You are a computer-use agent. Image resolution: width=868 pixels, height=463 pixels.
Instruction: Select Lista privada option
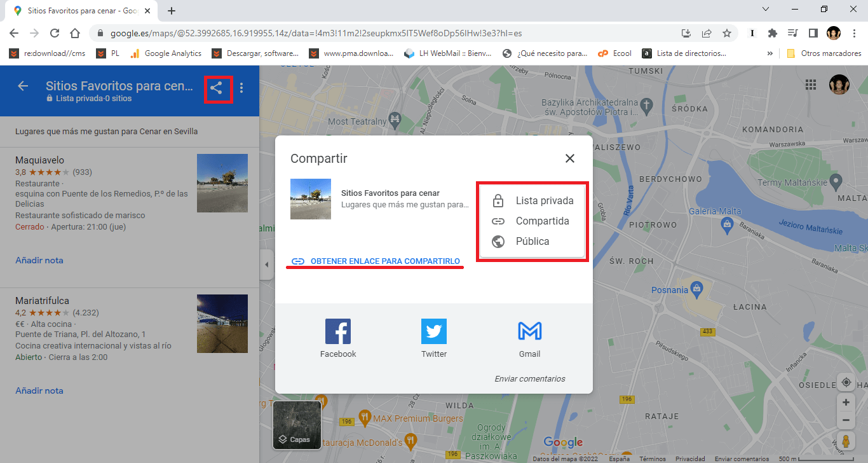[x=532, y=201]
